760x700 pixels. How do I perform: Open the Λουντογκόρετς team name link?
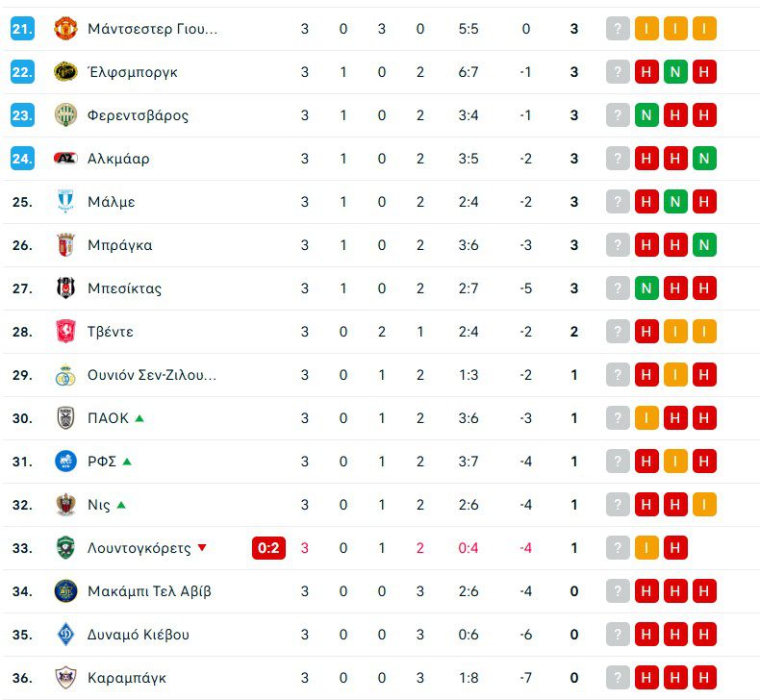tap(139, 548)
